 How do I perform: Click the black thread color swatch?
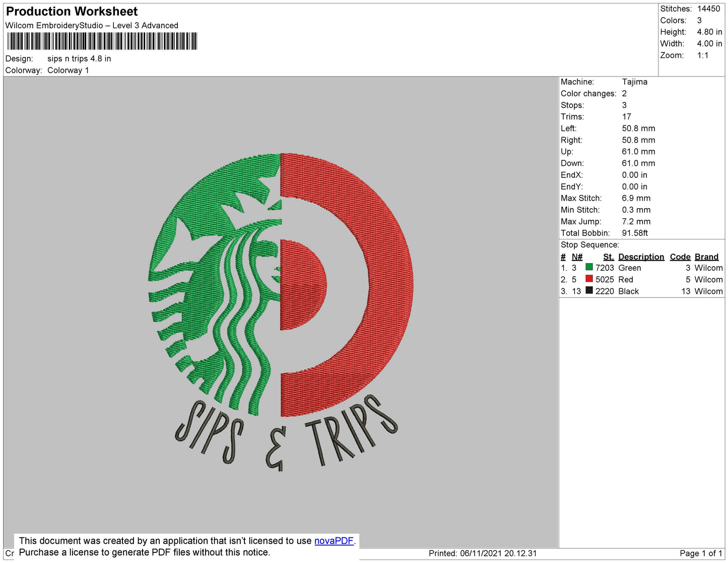pyautogui.click(x=589, y=290)
